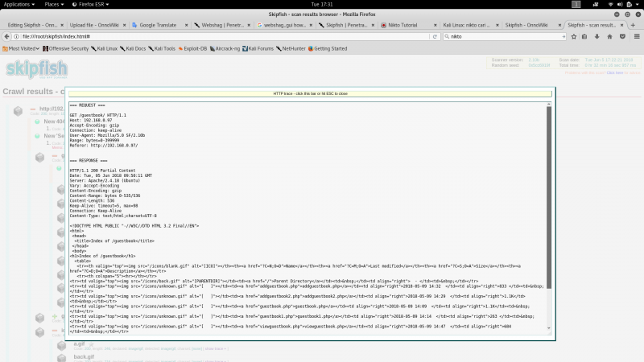The height and width of the screenshot is (362, 644).
Task: Open the a.gif entry in crawl results
Action: point(79,344)
